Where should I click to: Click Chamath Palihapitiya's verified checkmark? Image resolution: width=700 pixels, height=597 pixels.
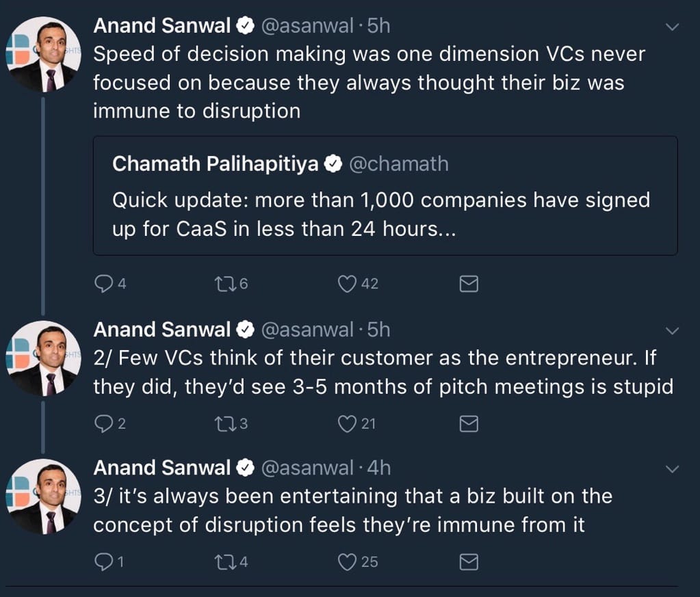pos(333,163)
